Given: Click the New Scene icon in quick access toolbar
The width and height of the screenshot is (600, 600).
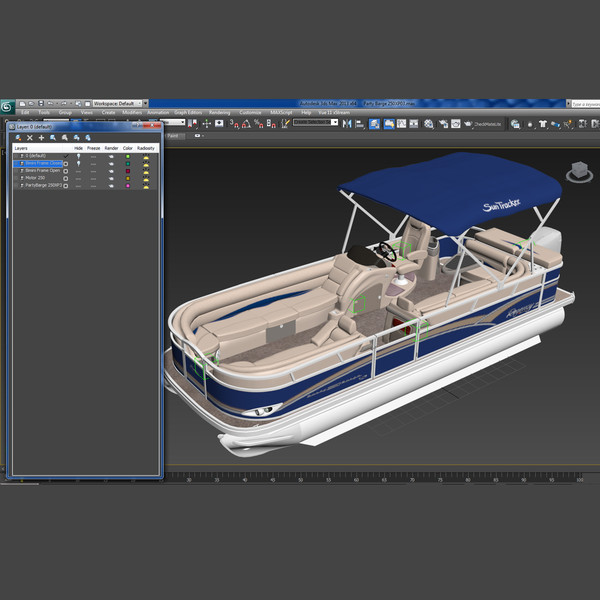Looking at the screenshot, I should pos(23,104).
